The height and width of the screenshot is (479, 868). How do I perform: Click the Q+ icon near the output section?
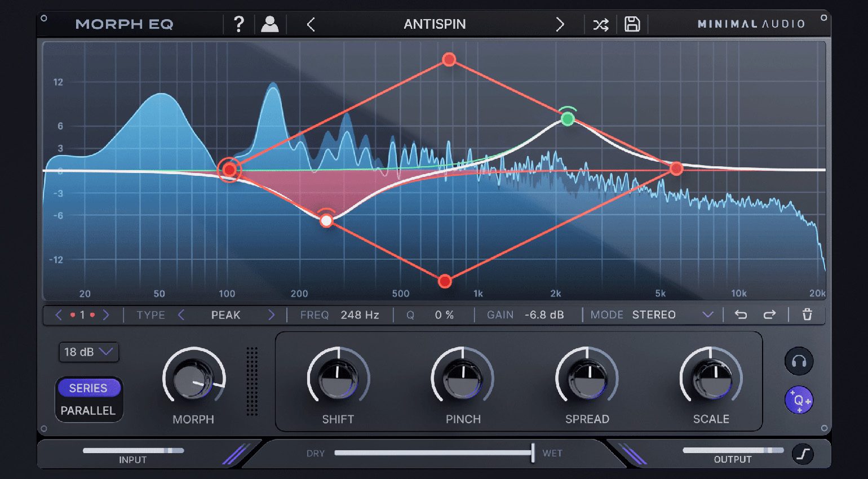point(799,401)
